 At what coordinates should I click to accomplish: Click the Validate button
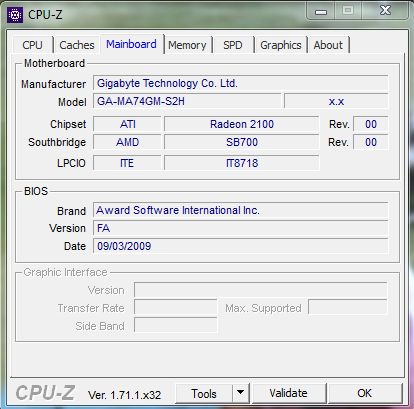[x=288, y=393]
